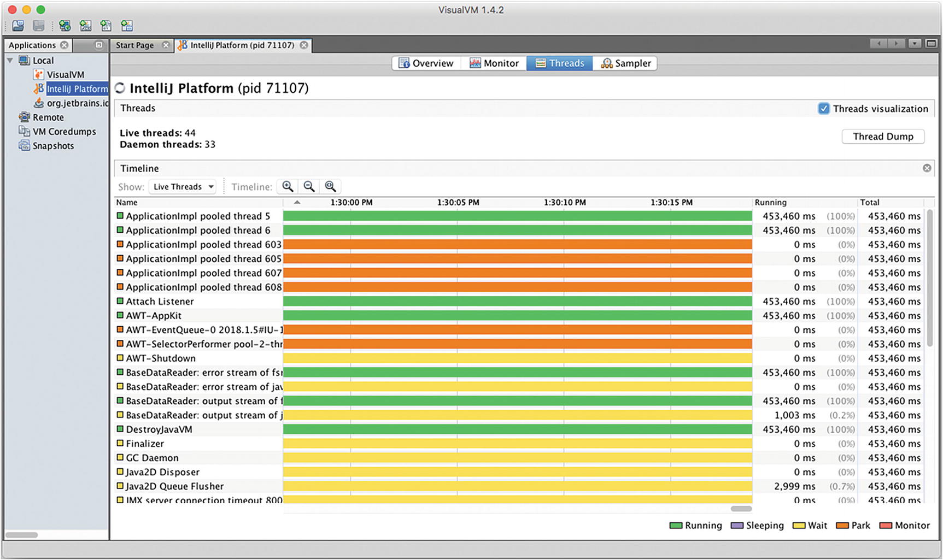Screen dimensions: 943x560
Task: Click the Load Snapshot toolbar icon
Action: (18, 26)
